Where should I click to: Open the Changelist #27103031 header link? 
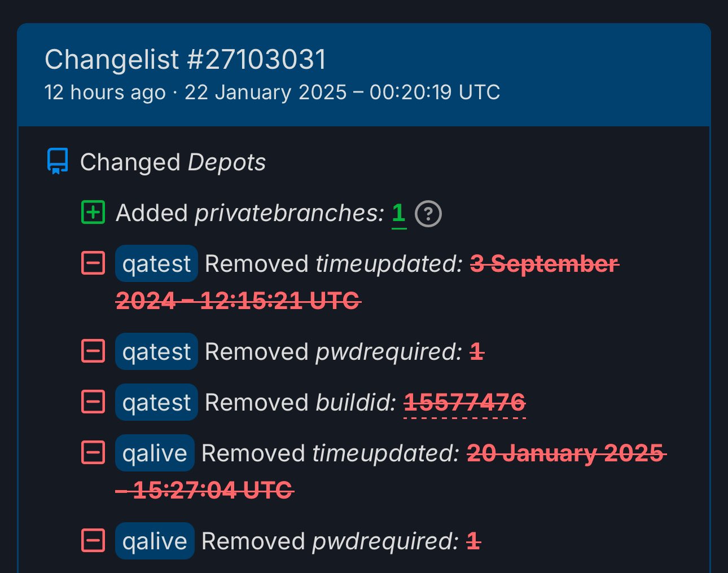pos(186,60)
